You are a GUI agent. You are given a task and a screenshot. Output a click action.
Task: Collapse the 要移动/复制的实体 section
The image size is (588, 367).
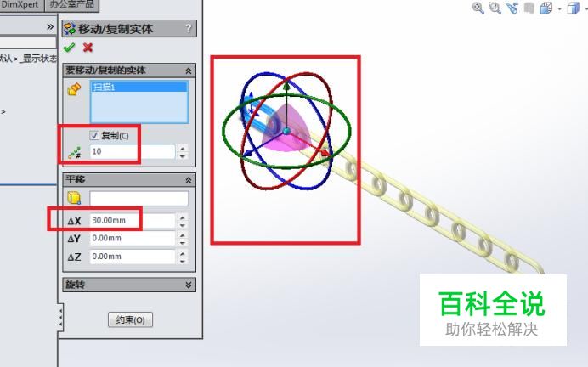tap(189, 71)
